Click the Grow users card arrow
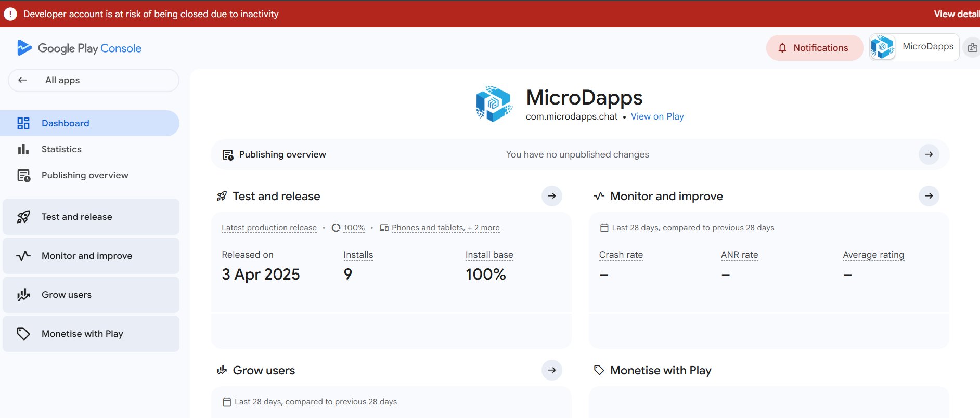980x418 pixels. click(551, 370)
